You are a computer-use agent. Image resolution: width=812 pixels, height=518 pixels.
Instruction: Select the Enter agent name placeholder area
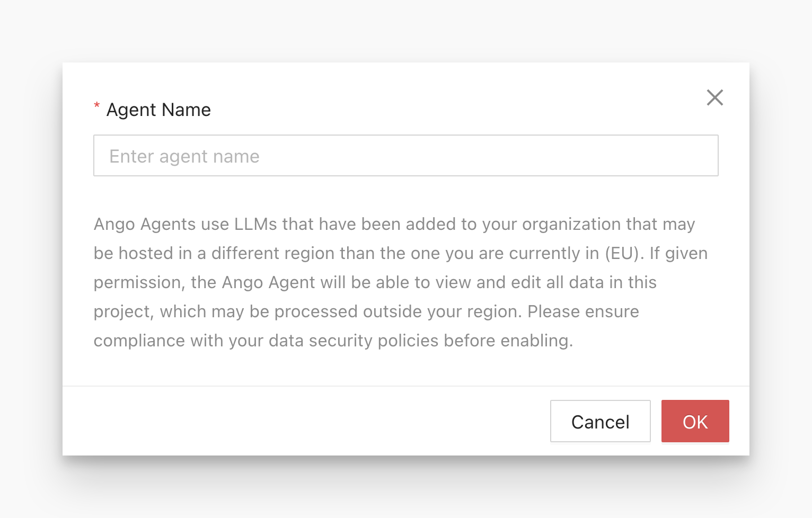coord(184,155)
